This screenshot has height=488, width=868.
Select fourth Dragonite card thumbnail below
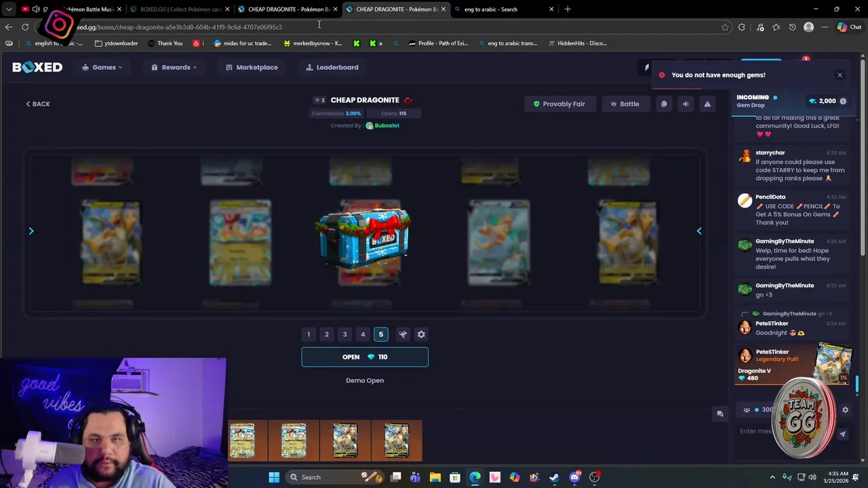point(397,441)
